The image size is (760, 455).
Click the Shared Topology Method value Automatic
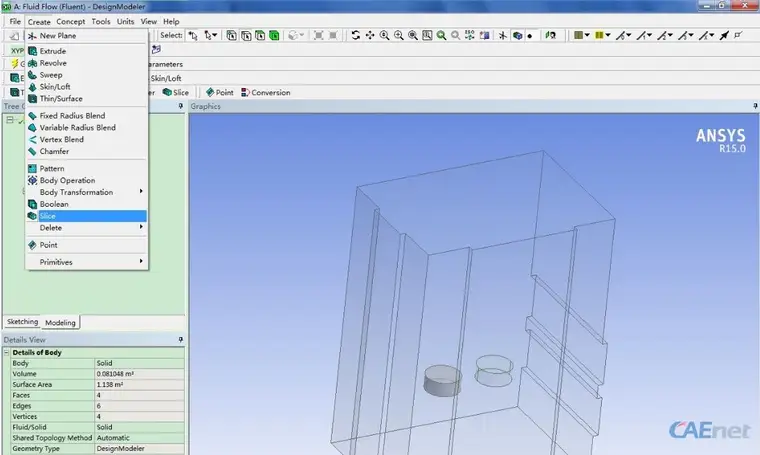click(140, 438)
